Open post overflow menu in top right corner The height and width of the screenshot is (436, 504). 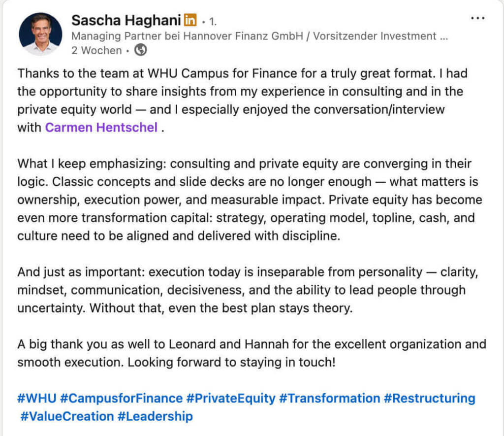click(x=478, y=17)
